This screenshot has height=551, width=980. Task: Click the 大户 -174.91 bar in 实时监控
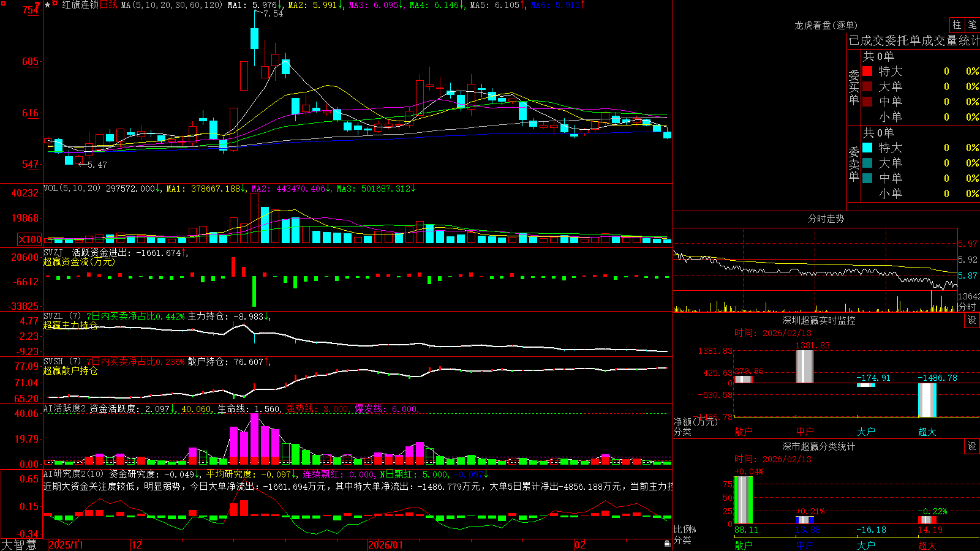click(x=866, y=385)
